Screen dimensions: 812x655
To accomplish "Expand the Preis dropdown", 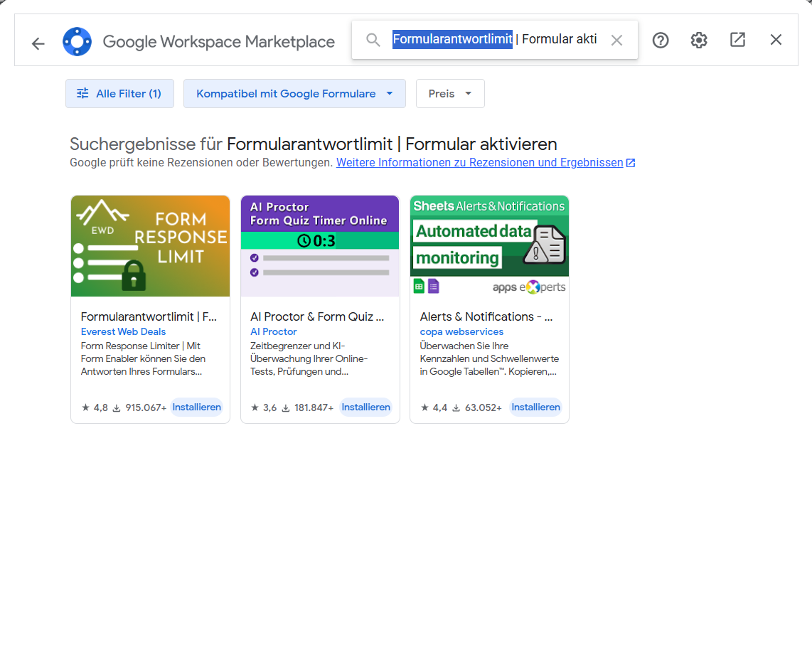I will (x=450, y=93).
